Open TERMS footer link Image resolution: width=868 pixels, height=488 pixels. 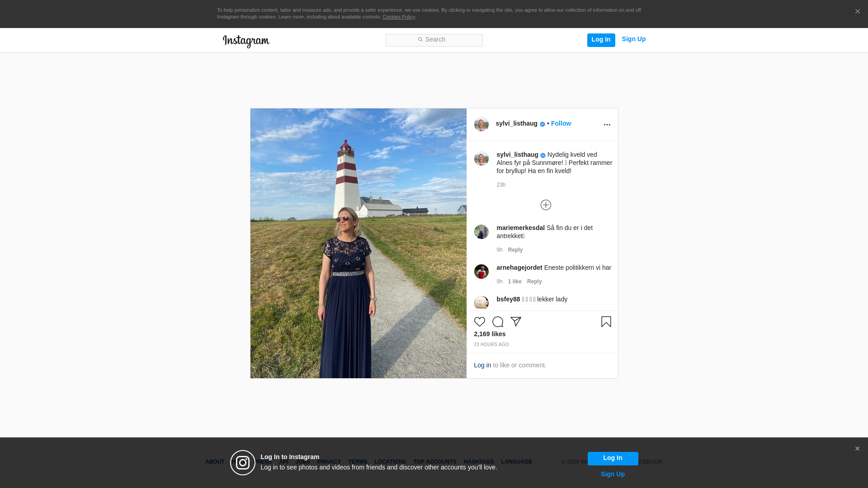[x=357, y=462]
